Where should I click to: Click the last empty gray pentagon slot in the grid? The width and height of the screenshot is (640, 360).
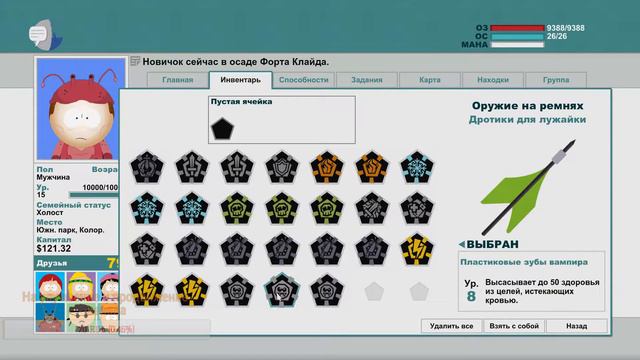pyautogui.click(x=418, y=291)
